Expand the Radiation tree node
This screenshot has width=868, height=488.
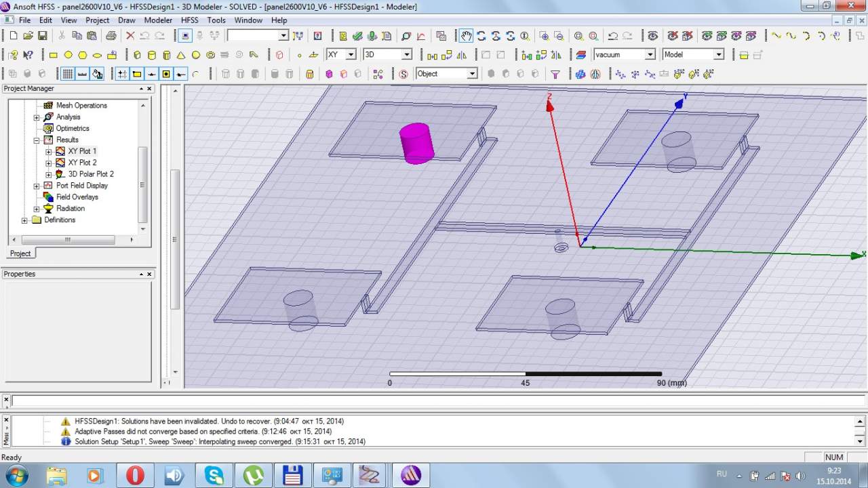click(x=37, y=209)
